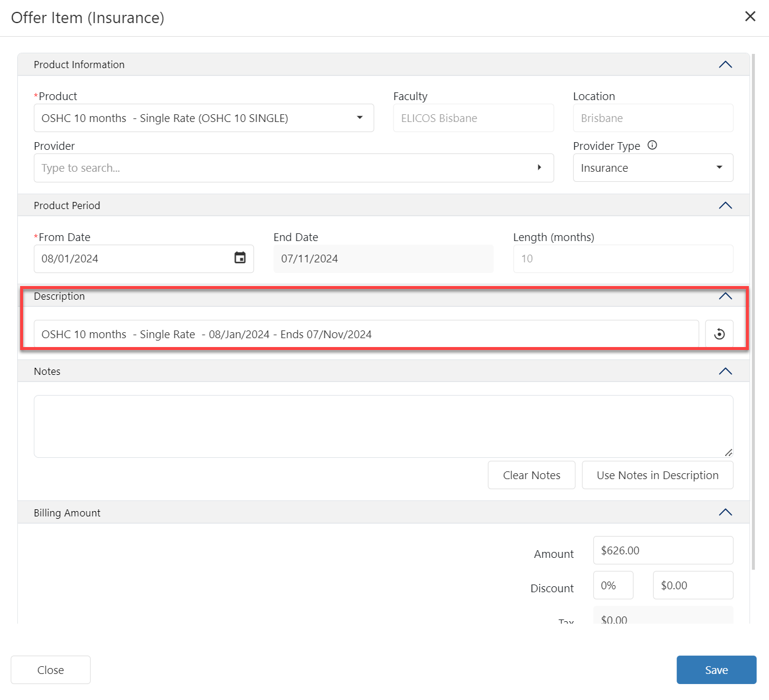The image size is (769, 700).
Task: Collapse the Notes section
Action: coord(725,371)
